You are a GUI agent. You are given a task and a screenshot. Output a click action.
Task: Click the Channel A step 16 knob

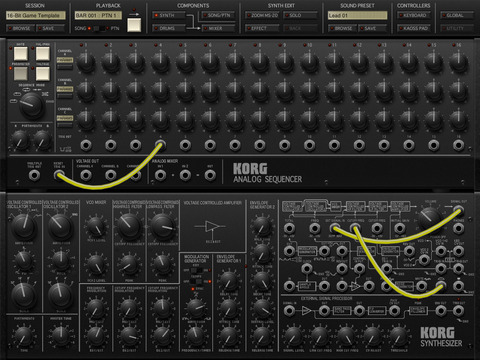click(x=458, y=63)
